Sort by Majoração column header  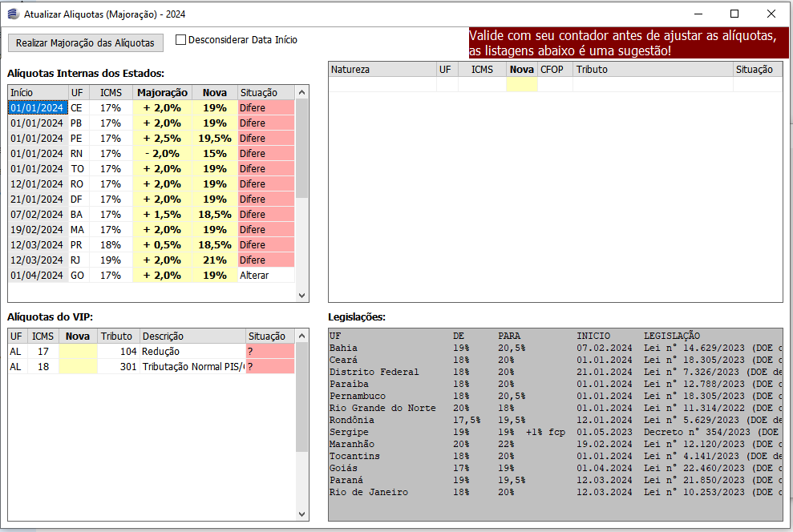coord(161,93)
